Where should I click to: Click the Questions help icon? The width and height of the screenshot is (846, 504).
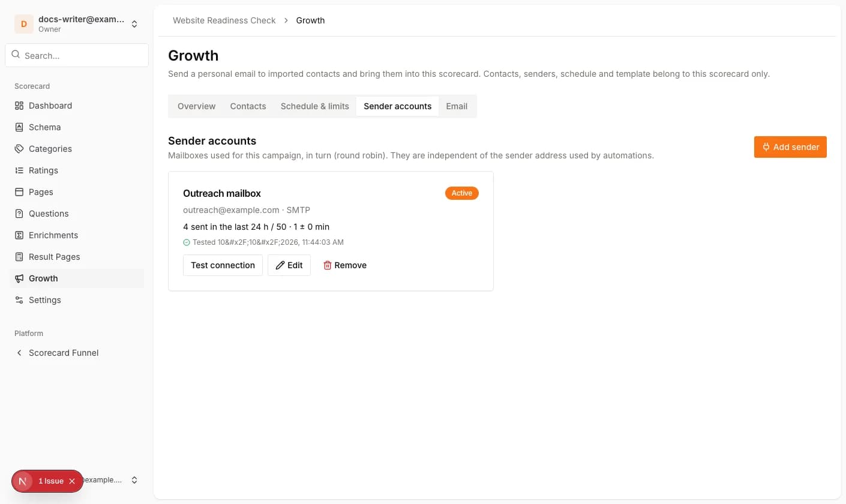[19, 214]
